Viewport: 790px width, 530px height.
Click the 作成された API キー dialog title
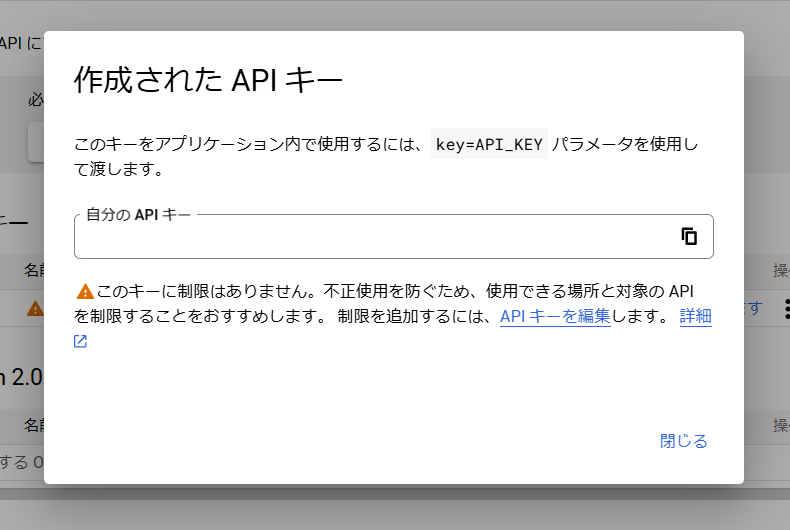[208, 80]
